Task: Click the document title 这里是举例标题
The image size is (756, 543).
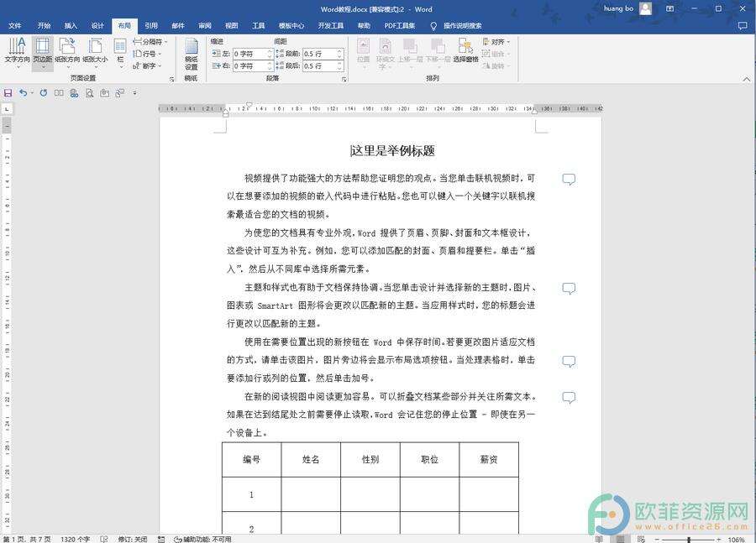Action: 392,151
